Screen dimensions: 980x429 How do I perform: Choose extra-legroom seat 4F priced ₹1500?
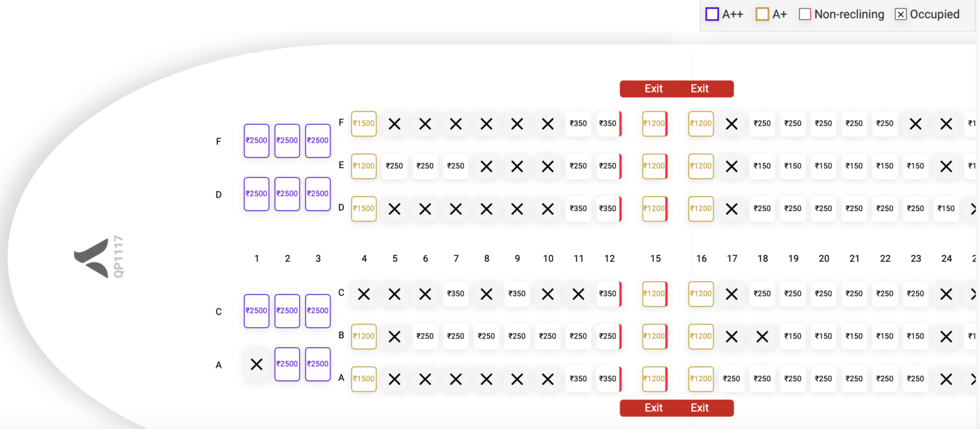(364, 124)
